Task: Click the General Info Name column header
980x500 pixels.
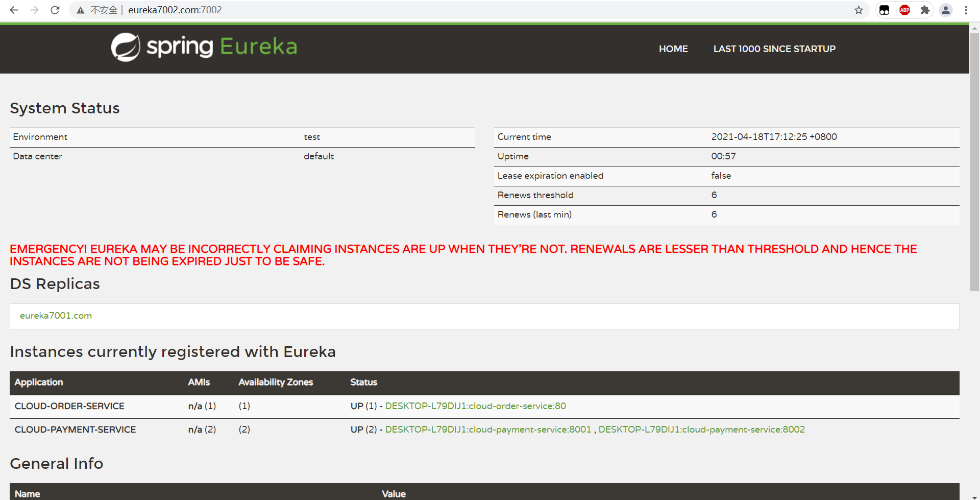Action: coord(28,494)
